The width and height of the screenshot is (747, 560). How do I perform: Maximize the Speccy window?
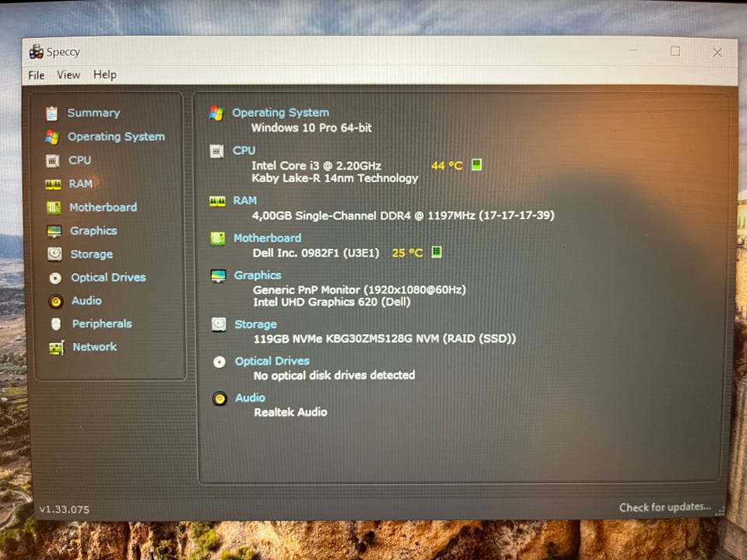(x=675, y=51)
